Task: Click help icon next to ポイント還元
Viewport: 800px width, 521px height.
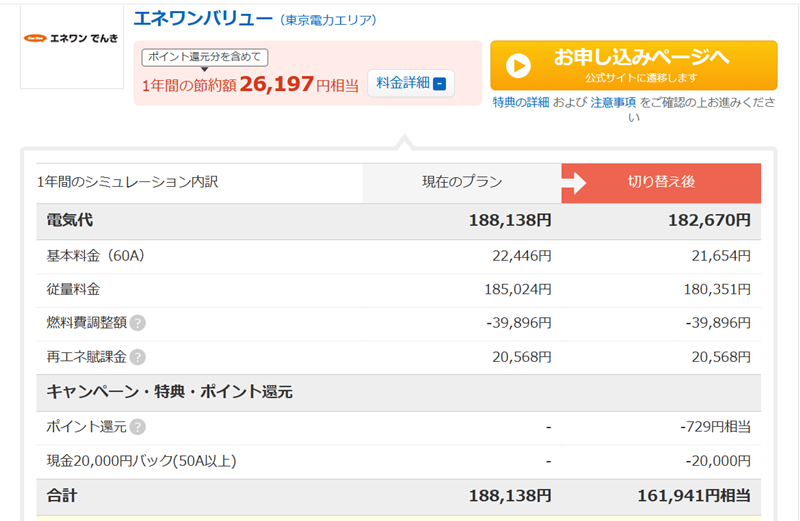Action: [138, 427]
